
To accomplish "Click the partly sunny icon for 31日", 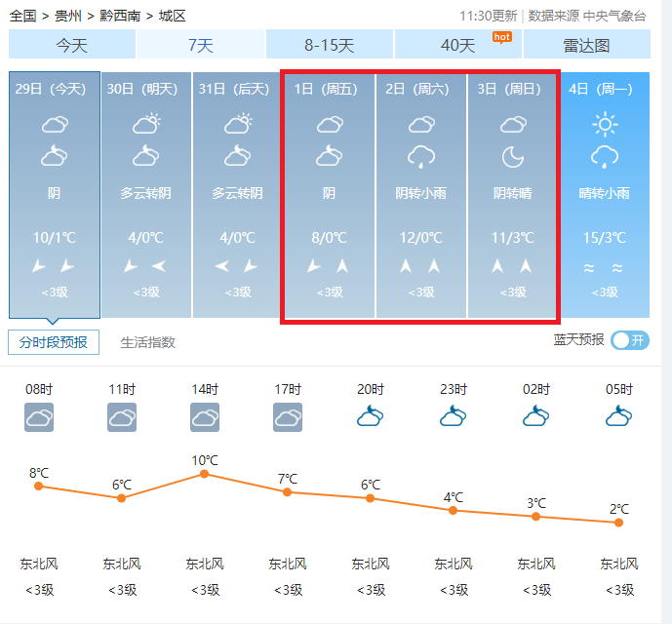I will [238, 124].
